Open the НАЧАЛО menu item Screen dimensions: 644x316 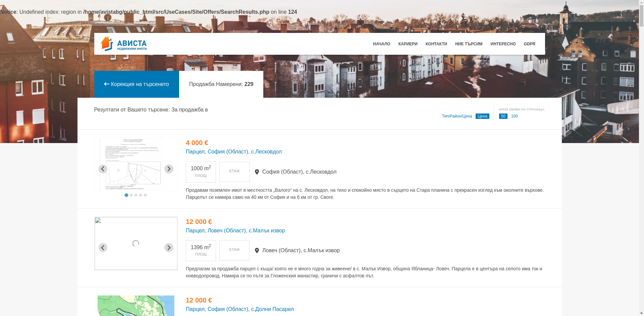[381, 44]
